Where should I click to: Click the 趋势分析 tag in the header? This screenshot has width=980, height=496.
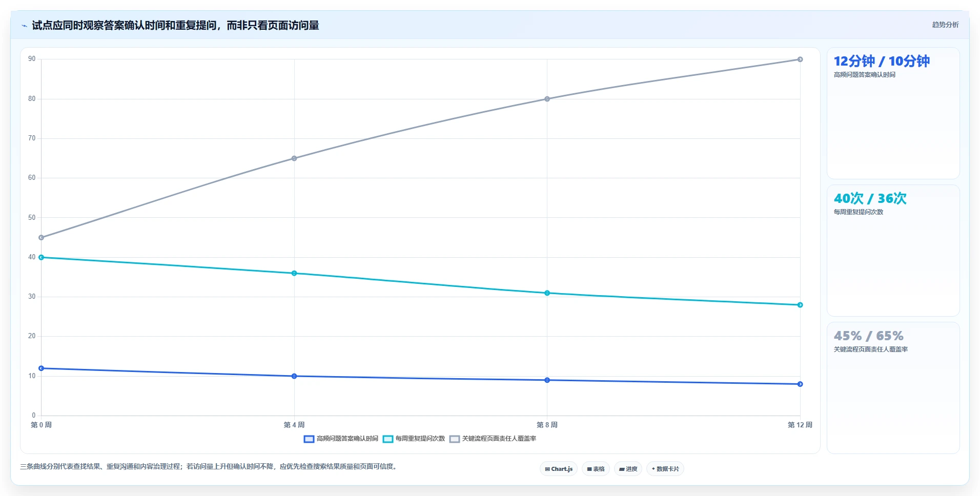pyautogui.click(x=945, y=25)
